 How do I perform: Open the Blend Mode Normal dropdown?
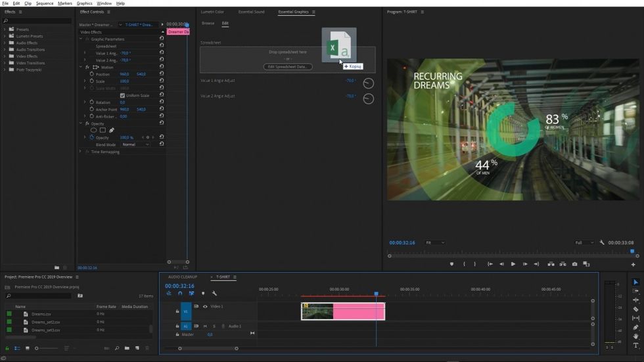tap(135, 145)
